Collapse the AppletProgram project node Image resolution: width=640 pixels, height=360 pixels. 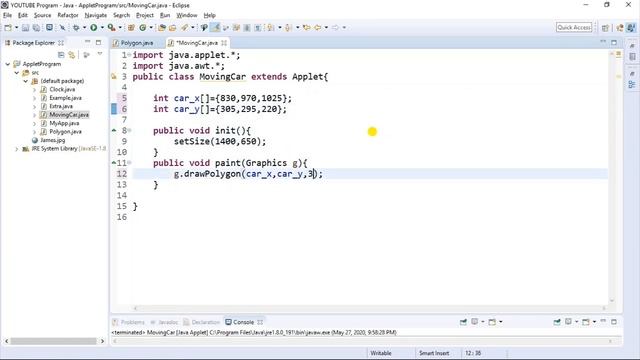coord(8,64)
